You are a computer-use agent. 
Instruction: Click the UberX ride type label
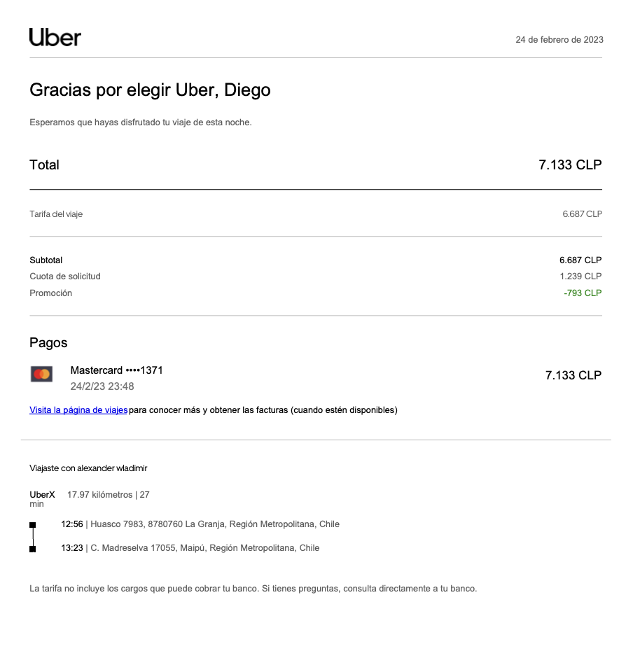(42, 495)
